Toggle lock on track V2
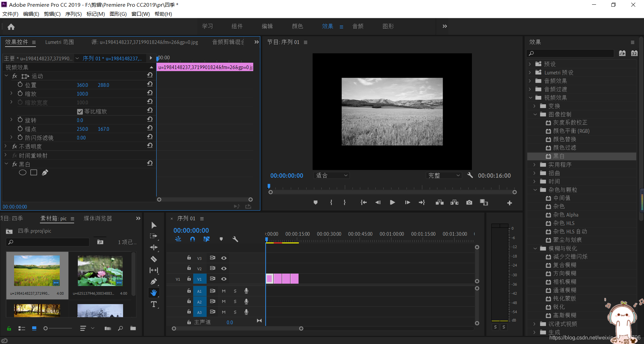This screenshot has height=344, width=644. point(189,268)
